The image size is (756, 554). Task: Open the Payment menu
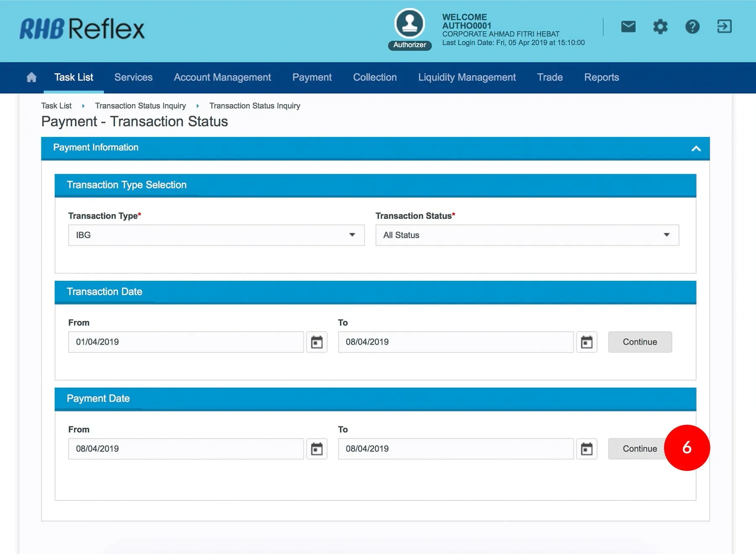(x=312, y=77)
